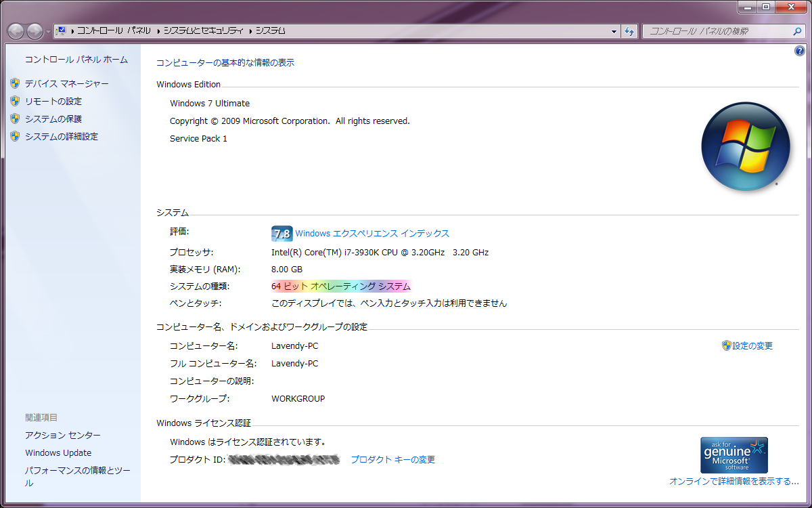Viewport: 812px width, 508px height.
Task: Click Lavendy-PC in the コンピューター名 row
Action: point(294,345)
